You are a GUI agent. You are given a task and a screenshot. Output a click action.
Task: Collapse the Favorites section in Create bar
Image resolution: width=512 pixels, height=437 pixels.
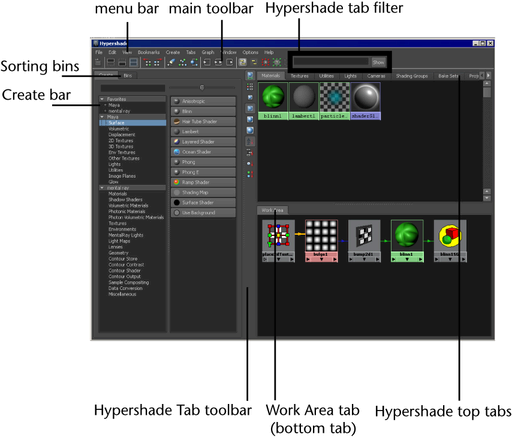tap(102, 99)
